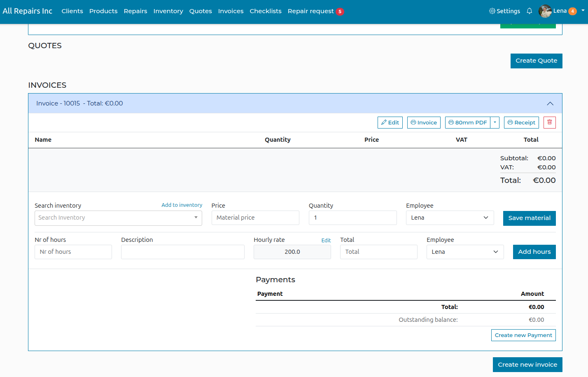Click the red badge on Repair request
Image resolution: width=588 pixels, height=377 pixels.
click(x=340, y=12)
